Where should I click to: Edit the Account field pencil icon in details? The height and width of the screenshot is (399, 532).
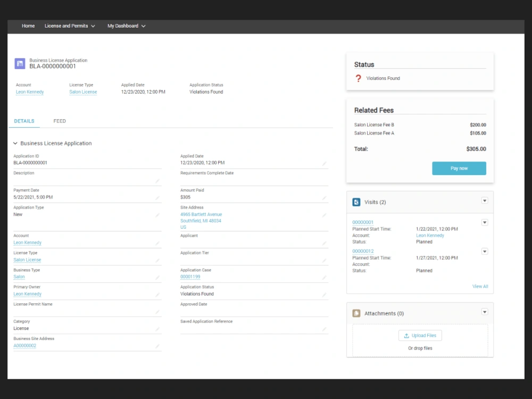pyautogui.click(x=157, y=243)
